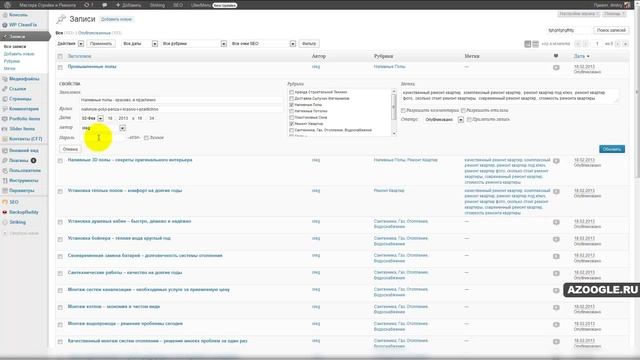Open the Все рубрики filter dropdown

(x=194, y=44)
